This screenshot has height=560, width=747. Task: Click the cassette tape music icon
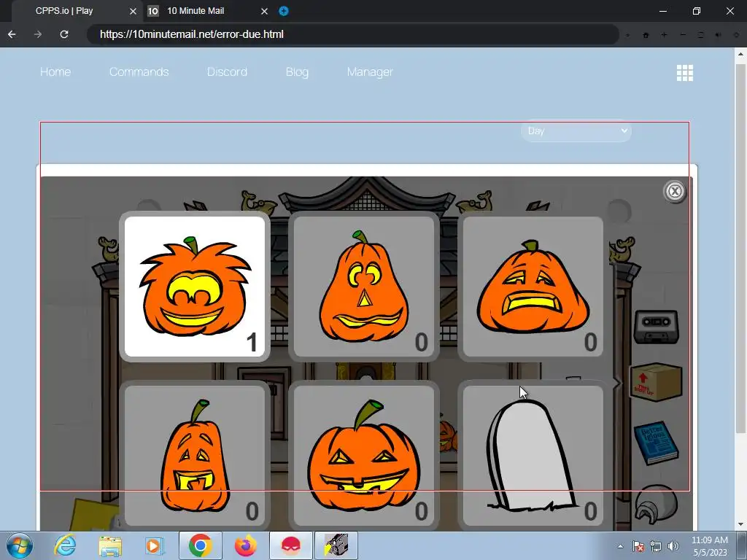(x=656, y=327)
